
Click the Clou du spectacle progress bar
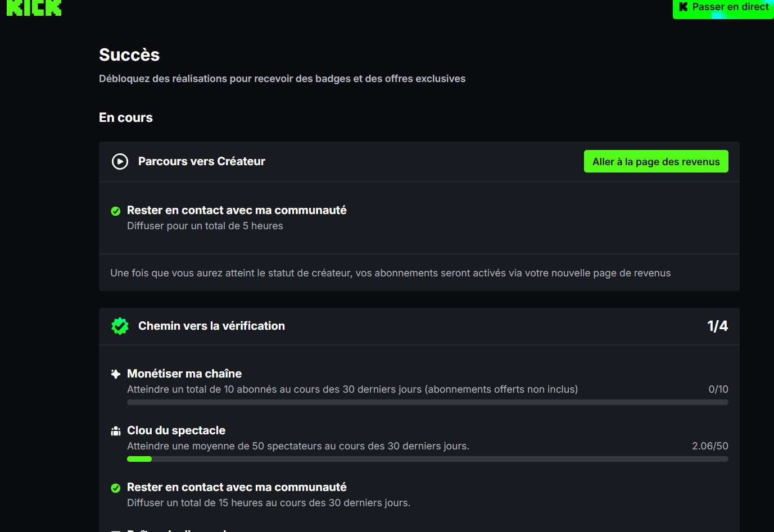(x=428, y=459)
